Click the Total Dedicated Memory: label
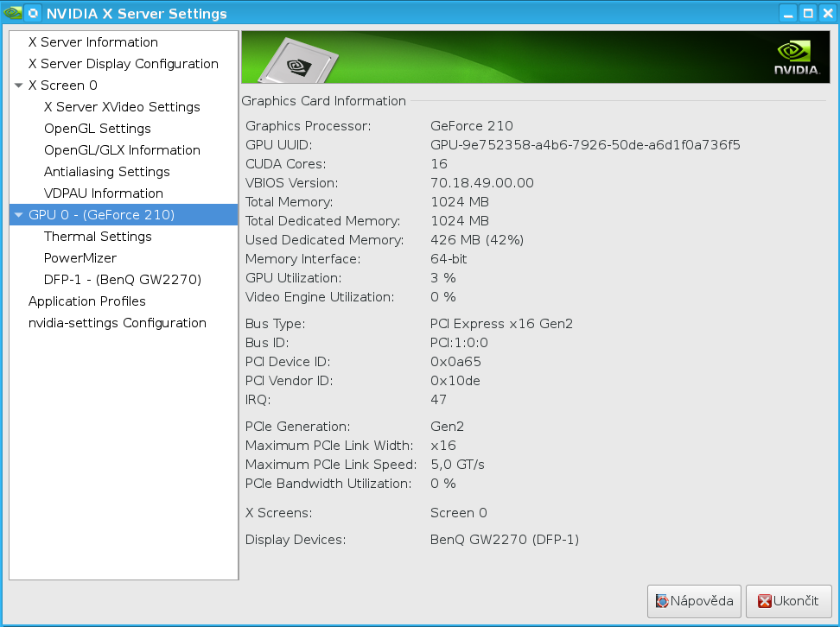The width and height of the screenshot is (840, 627). (323, 221)
